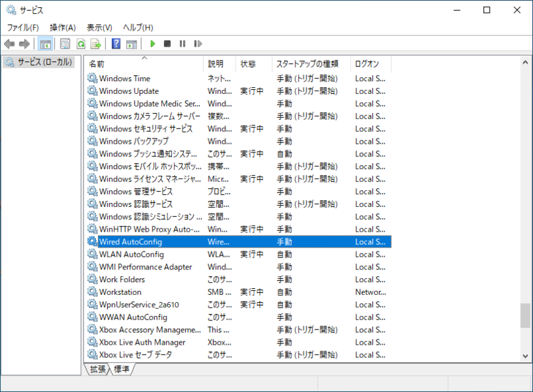Open the Help question mark icon
The image size is (533, 392).
coord(116,44)
